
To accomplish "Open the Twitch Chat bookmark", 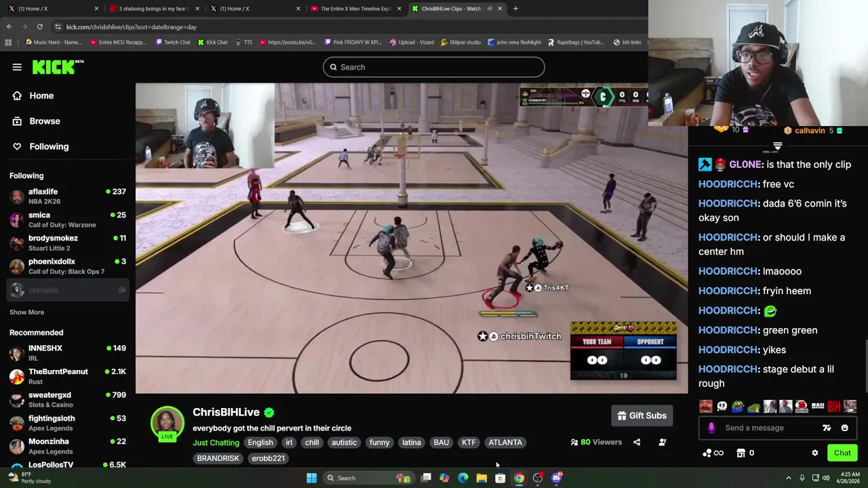I will (173, 42).
